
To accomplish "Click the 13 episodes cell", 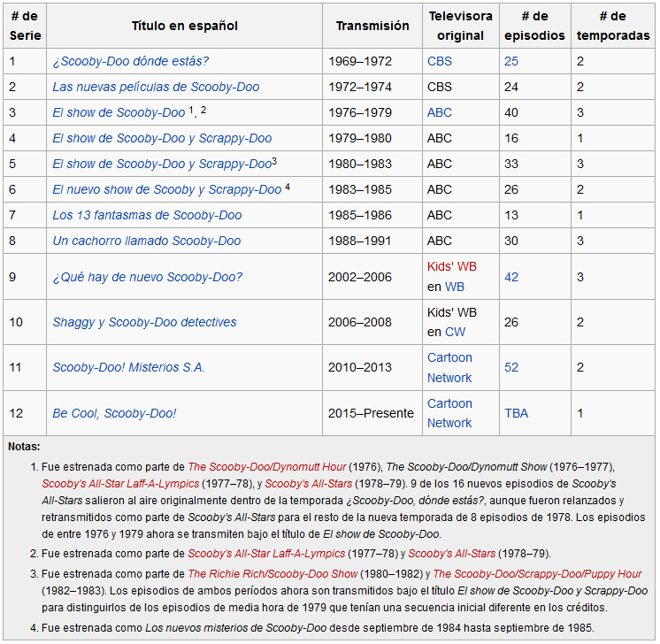I will point(535,216).
